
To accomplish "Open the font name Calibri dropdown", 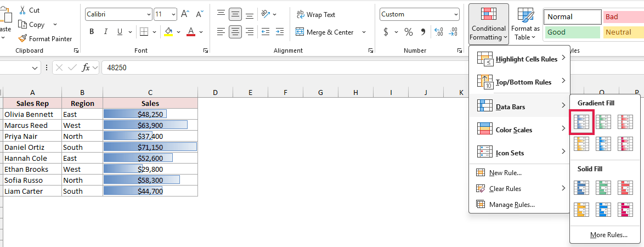I will point(149,14).
